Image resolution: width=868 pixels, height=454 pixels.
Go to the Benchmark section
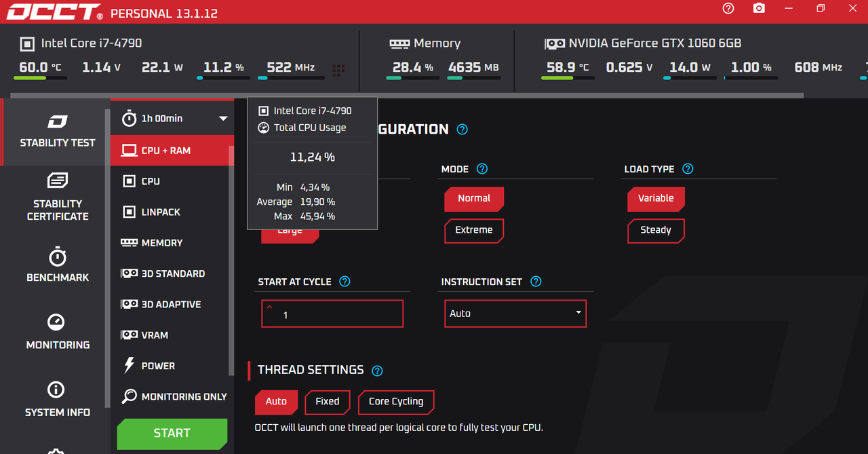coord(58,265)
